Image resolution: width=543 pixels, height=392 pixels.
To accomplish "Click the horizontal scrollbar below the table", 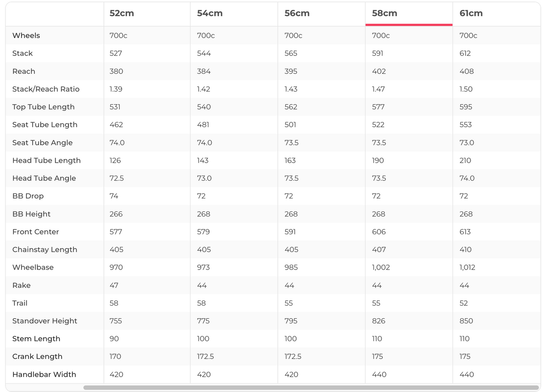I will pos(311,388).
